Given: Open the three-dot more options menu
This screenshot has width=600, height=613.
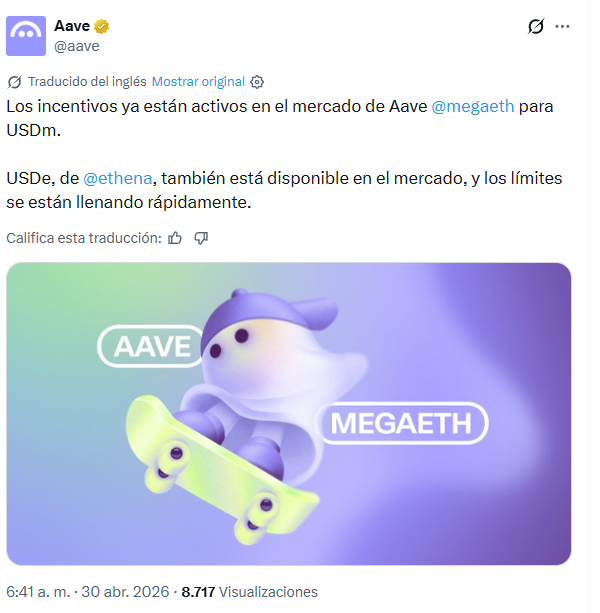Looking at the screenshot, I should [562, 26].
